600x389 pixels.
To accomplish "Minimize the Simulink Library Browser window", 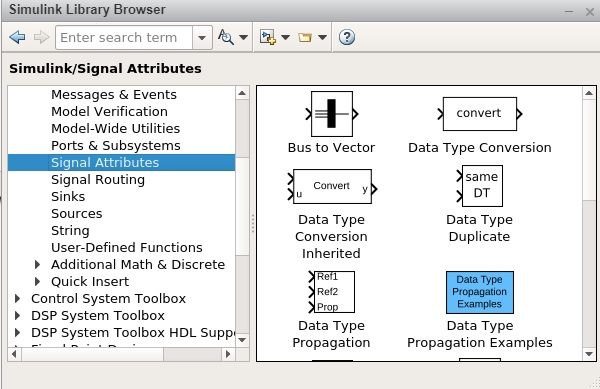I will 569,11.
